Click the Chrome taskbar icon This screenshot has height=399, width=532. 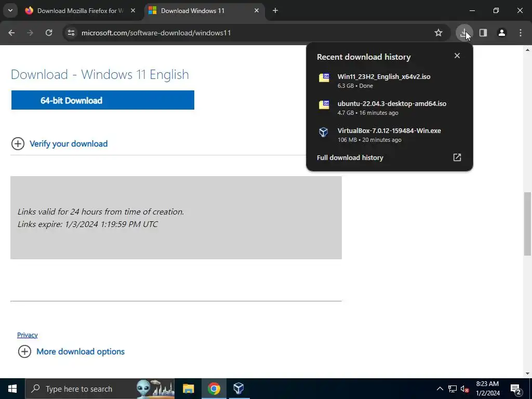point(214,389)
